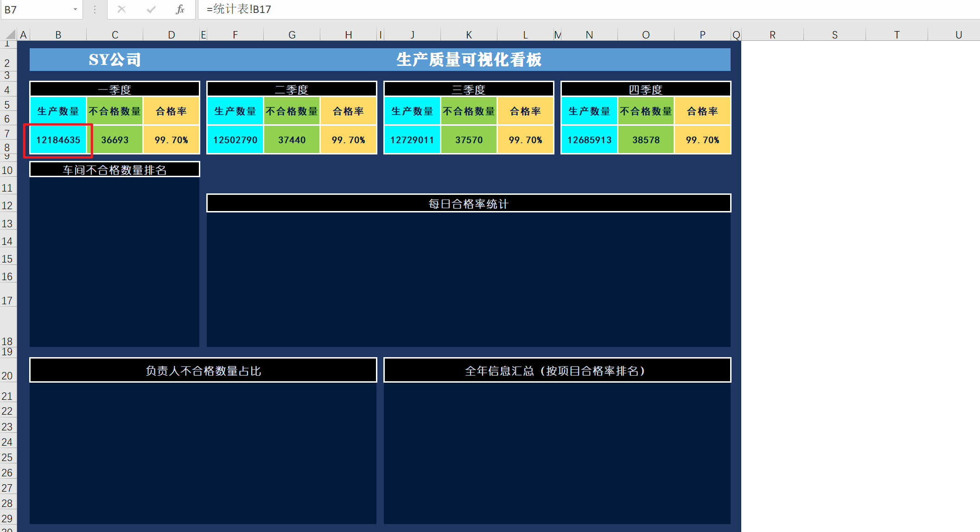Click the 负责人不合格数量占比 title bar
The height and width of the screenshot is (532, 980).
pyautogui.click(x=203, y=371)
